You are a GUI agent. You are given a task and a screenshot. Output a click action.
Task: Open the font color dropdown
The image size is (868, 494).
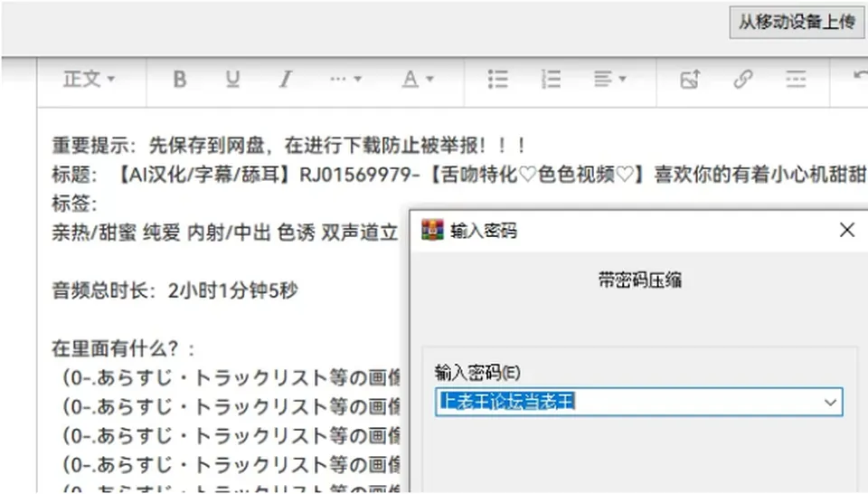[417, 80]
